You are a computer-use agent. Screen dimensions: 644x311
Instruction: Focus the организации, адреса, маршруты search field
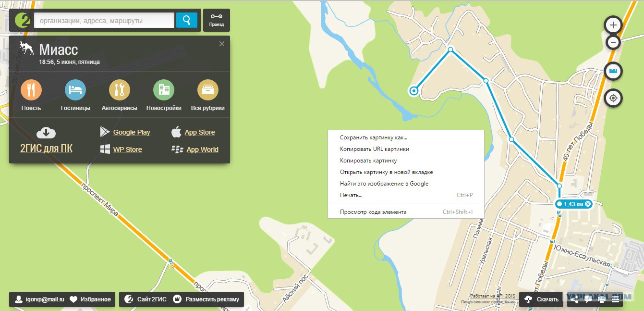[x=105, y=20]
